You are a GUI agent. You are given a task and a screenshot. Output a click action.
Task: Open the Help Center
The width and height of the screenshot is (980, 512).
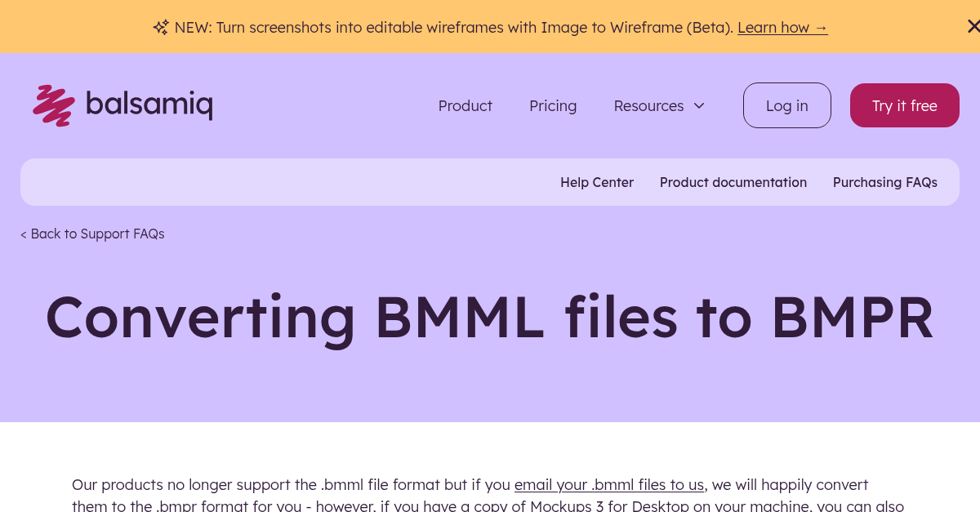tap(597, 182)
